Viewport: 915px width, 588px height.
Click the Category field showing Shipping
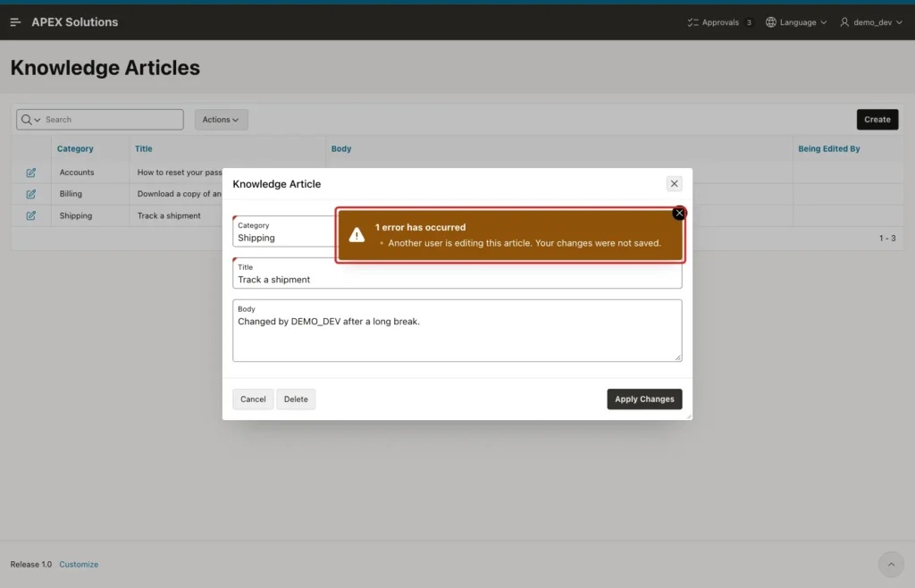(285, 231)
